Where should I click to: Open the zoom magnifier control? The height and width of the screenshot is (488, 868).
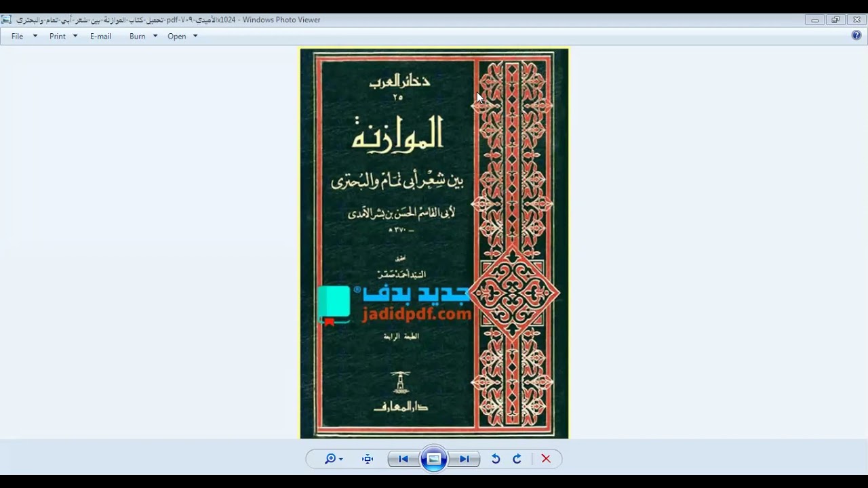333,459
